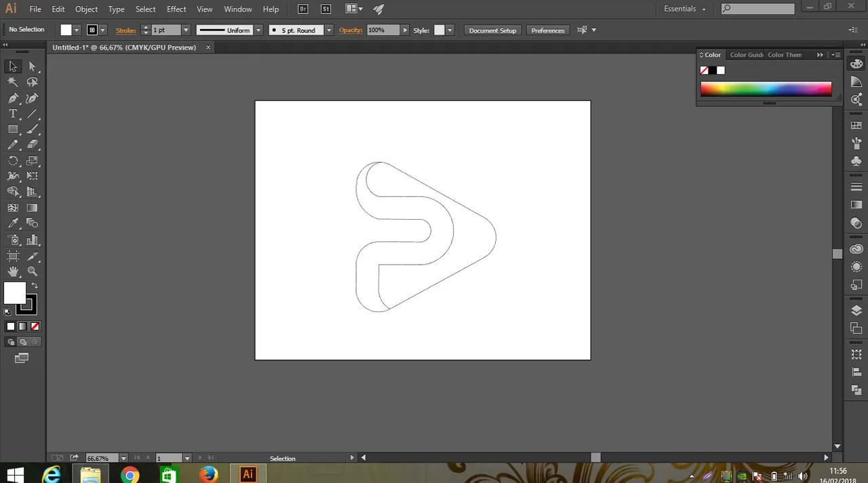Select the Rotate tool

coord(13,161)
